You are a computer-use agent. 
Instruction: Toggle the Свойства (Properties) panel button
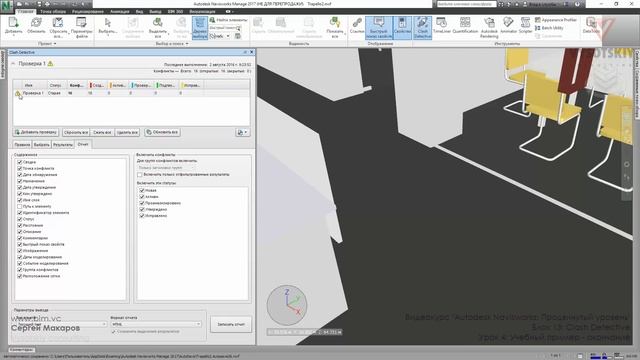click(x=402, y=28)
